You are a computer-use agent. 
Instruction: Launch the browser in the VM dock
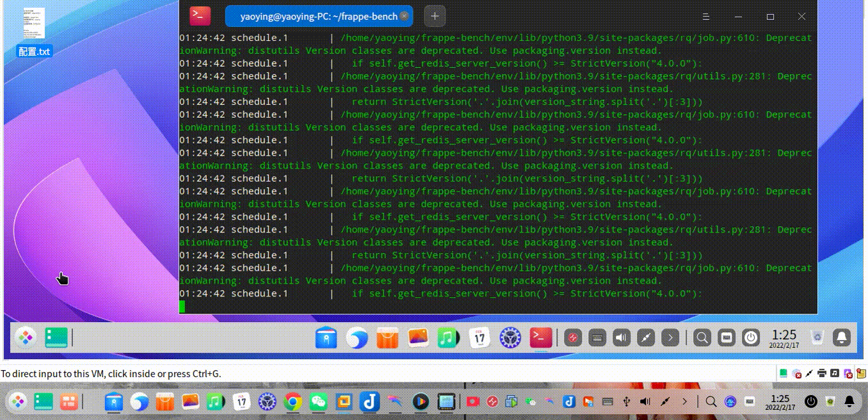click(357, 337)
